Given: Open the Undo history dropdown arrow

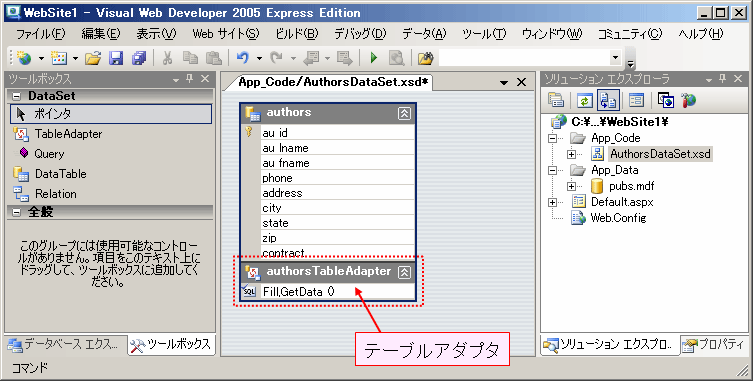Looking at the screenshot, I should click(259, 59).
